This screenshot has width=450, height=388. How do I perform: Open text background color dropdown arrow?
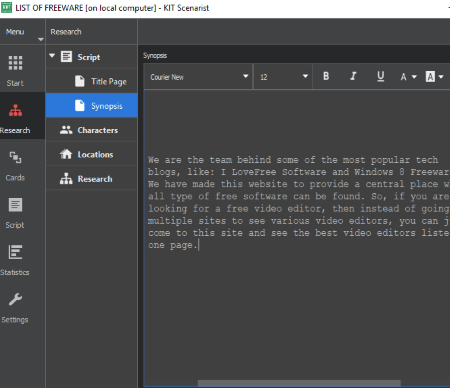(441, 77)
